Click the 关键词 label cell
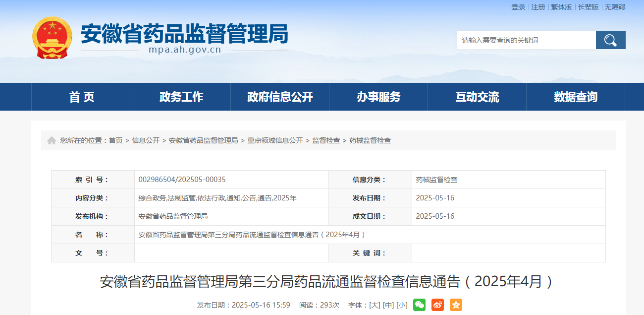This screenshot has height=315, width=644. pos(370,253)
